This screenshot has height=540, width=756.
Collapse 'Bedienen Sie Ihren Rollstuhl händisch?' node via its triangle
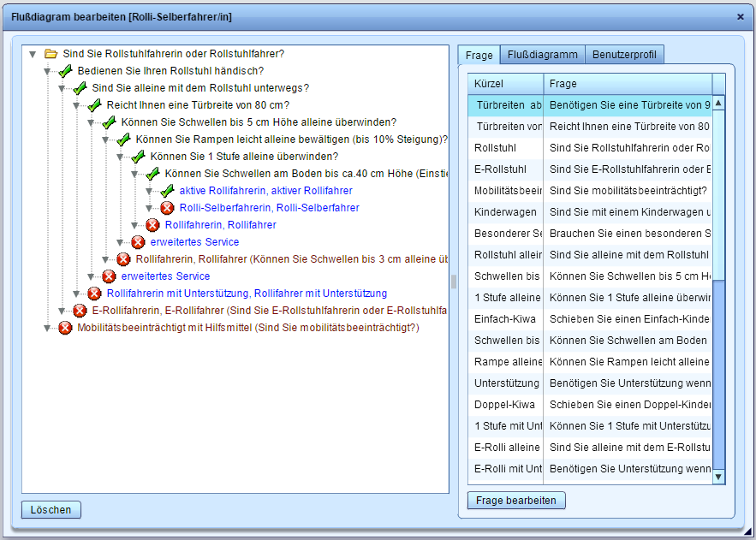pyautogui.click(x=47, y=72)
